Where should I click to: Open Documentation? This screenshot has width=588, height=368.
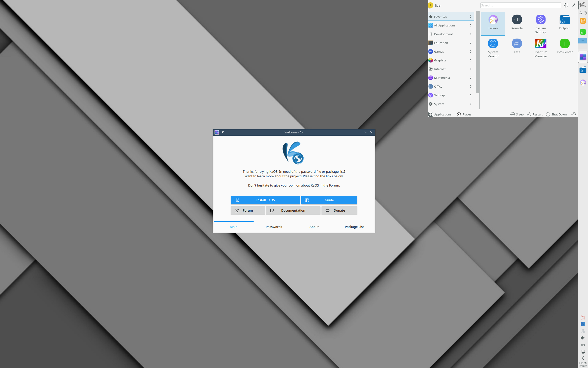tap(293, 210)
